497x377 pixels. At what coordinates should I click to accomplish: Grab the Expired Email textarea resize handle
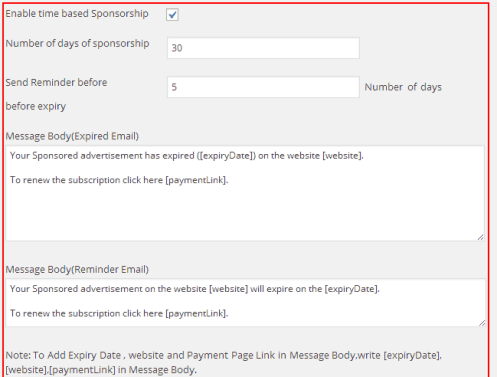[x=480, y=237]
